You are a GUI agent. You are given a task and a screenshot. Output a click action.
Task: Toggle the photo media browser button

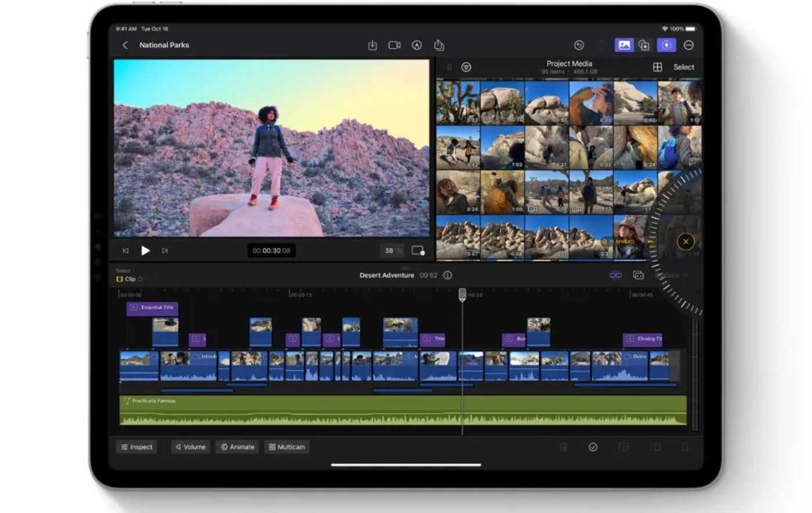[623, 45]
